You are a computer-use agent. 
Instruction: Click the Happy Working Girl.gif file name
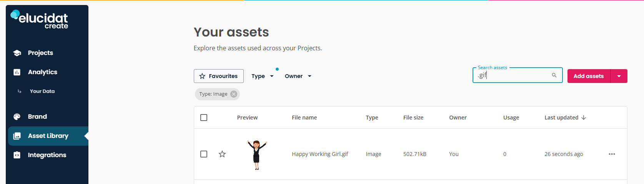[320, 154]
